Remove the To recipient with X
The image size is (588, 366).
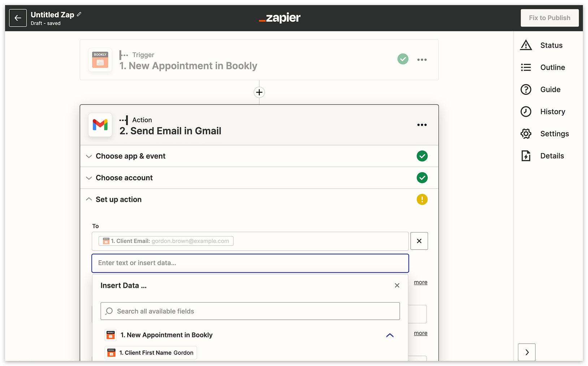click(x=419, y=241)
